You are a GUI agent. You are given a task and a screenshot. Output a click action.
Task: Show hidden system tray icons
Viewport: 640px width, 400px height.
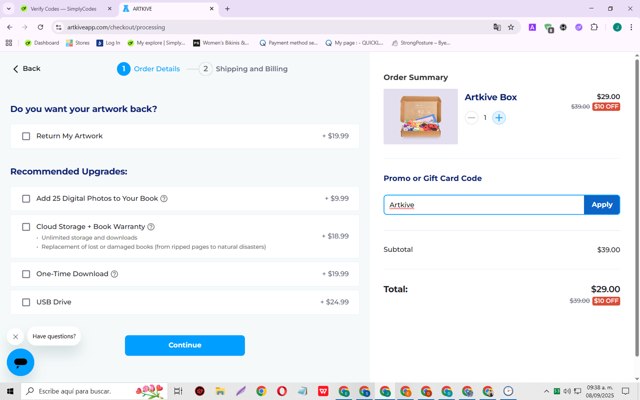tap(547, 391)
